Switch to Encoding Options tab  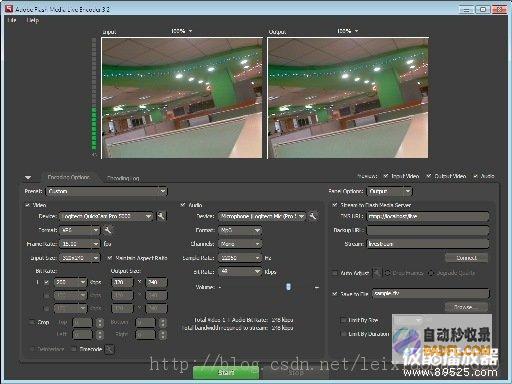(69, 177)
